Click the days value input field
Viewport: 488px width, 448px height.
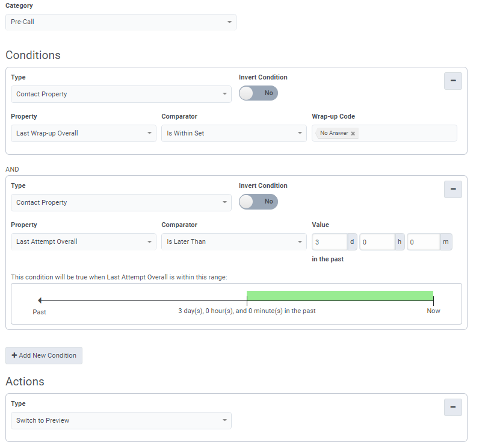tap(329, 241)
